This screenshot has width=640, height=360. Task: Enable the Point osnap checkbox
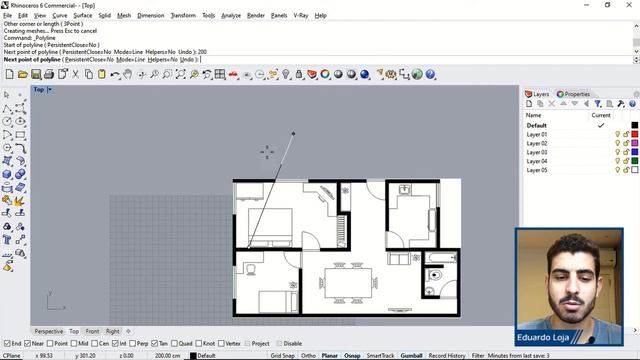click(50, 344)
